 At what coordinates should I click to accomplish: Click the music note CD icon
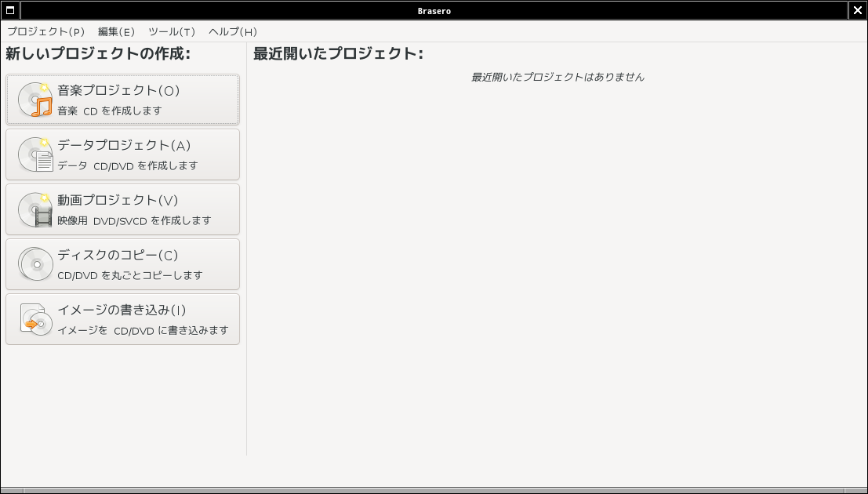35,100
